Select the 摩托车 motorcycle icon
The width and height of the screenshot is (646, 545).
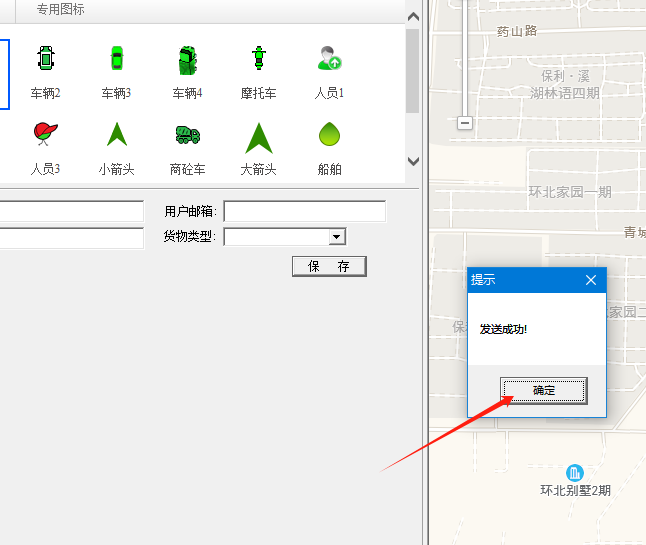[259, 58]
